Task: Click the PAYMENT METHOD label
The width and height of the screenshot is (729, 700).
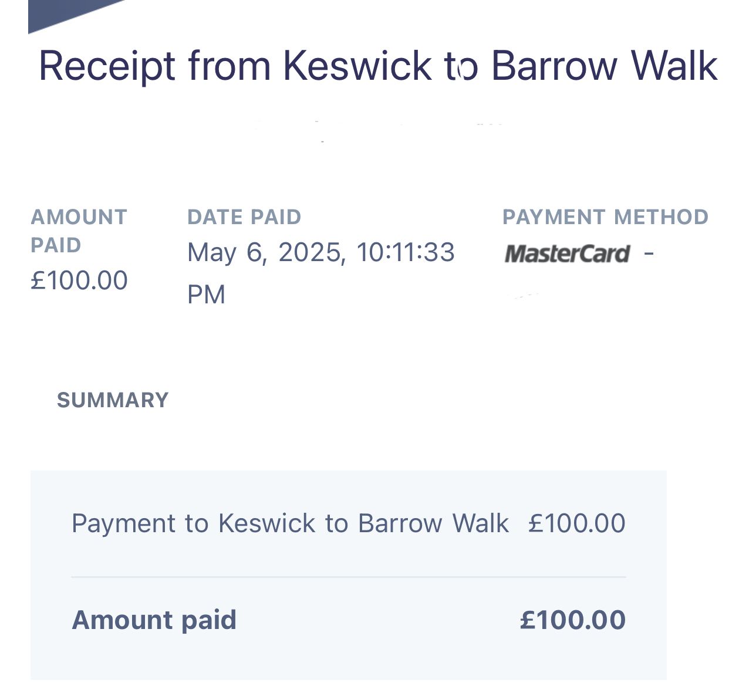Action: pyautogui.click(x=606, y=217)
